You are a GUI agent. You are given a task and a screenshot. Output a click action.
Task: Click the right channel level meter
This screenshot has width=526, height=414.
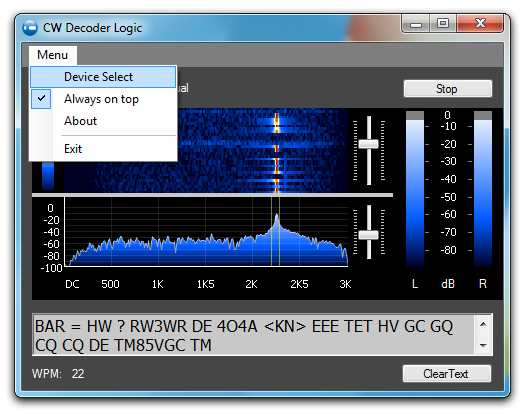483,189
